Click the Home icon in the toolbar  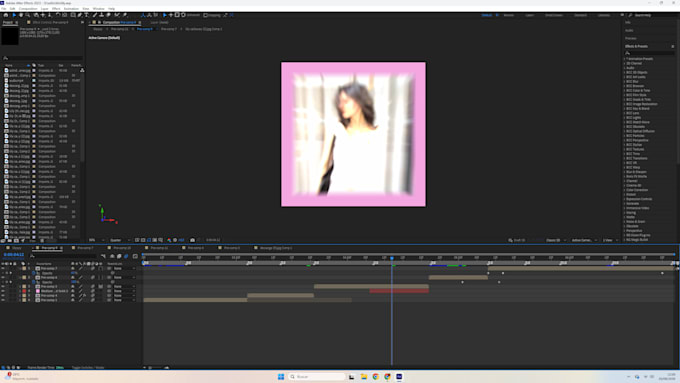[x=6, y=15]
